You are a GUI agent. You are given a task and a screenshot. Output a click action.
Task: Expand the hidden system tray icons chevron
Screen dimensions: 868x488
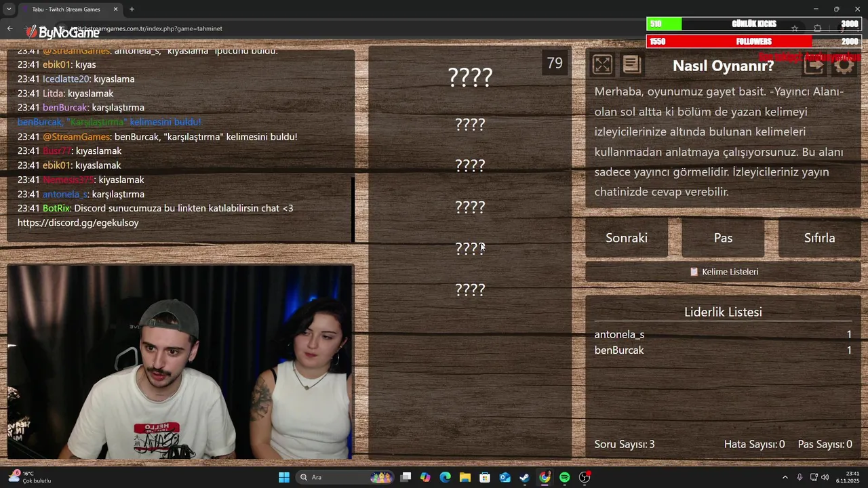(785, 477)
